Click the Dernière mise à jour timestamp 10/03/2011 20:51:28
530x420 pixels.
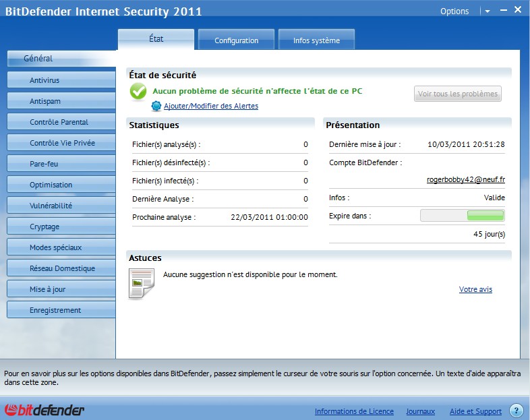pyautogui.click(x=466, y=144)
